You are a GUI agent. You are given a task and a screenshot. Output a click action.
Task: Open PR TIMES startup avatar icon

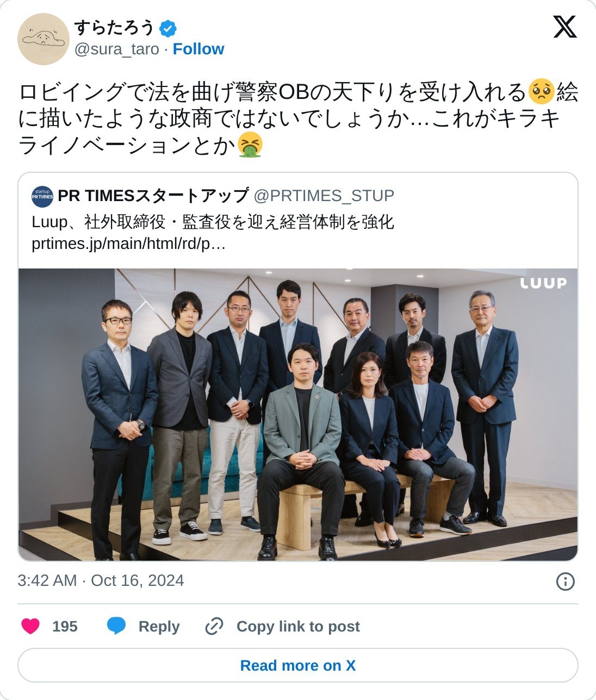point(42,196)
